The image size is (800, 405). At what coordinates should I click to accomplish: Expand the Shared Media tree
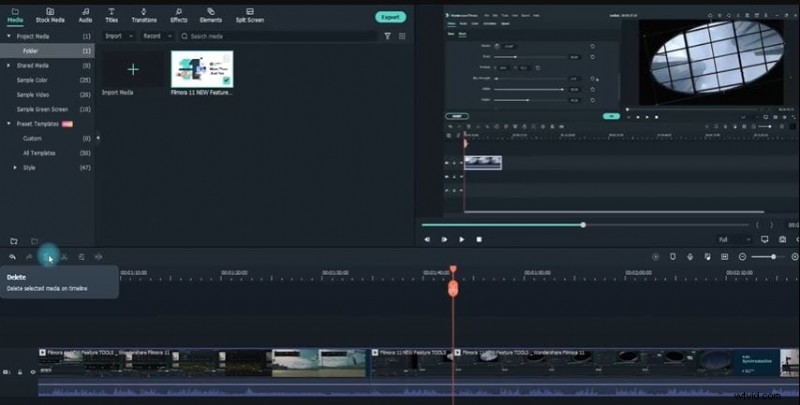(x=9, y=65)
